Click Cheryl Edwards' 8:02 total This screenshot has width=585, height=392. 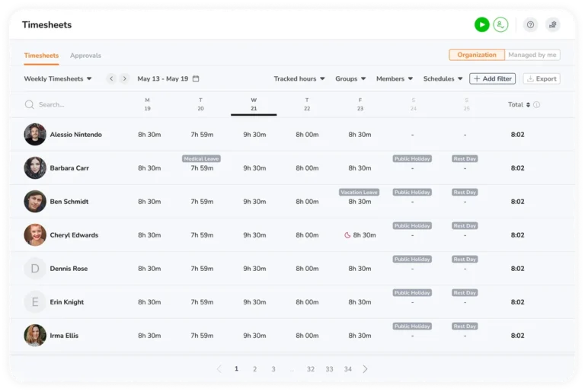tap(517, 235)
